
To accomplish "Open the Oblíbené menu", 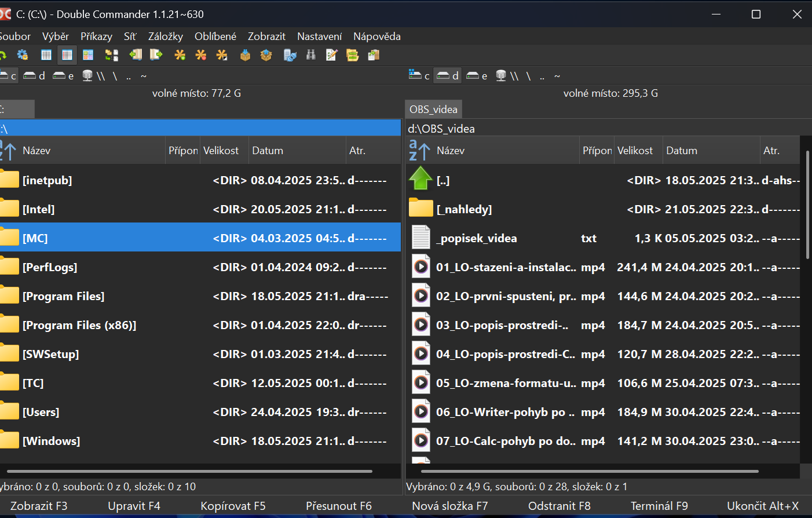I will (215, 37).
